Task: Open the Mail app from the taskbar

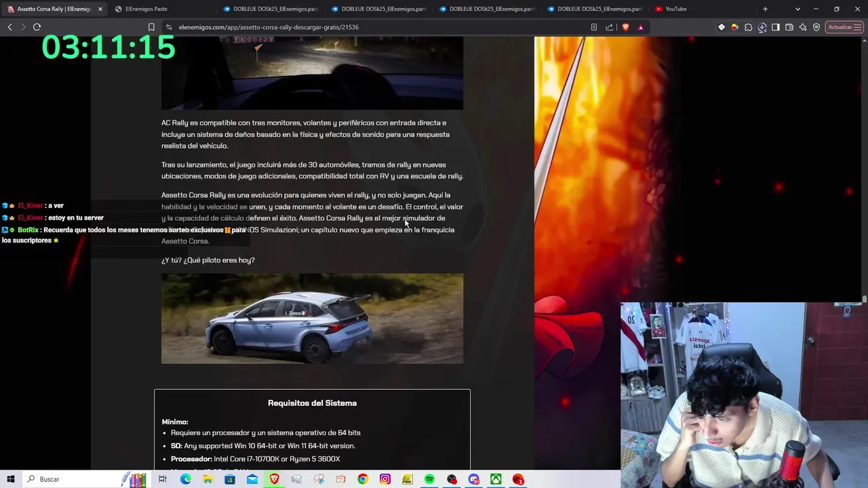Action: (252, 479)
